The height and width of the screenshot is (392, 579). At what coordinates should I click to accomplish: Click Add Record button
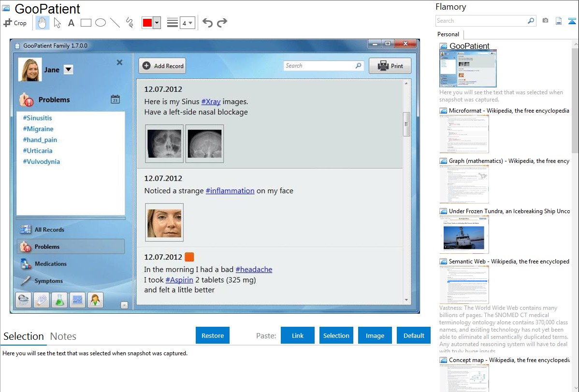click(x=162, y=66)
